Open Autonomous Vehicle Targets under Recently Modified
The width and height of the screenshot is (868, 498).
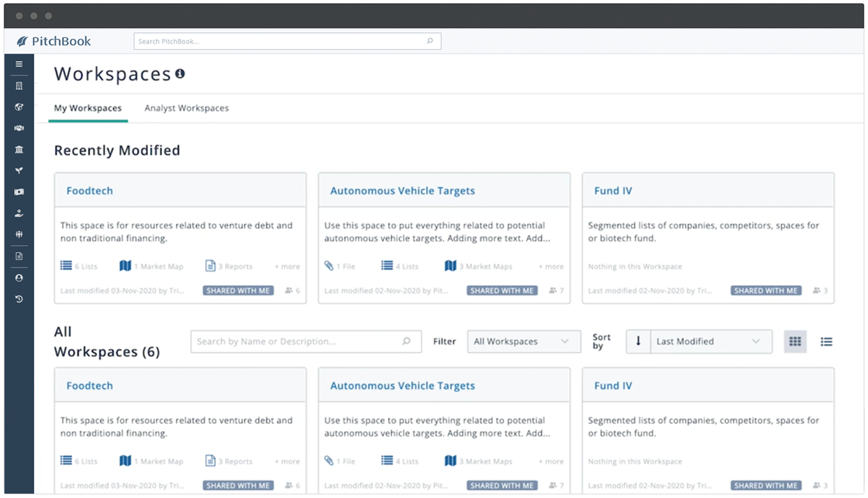[x=402, y=191]
